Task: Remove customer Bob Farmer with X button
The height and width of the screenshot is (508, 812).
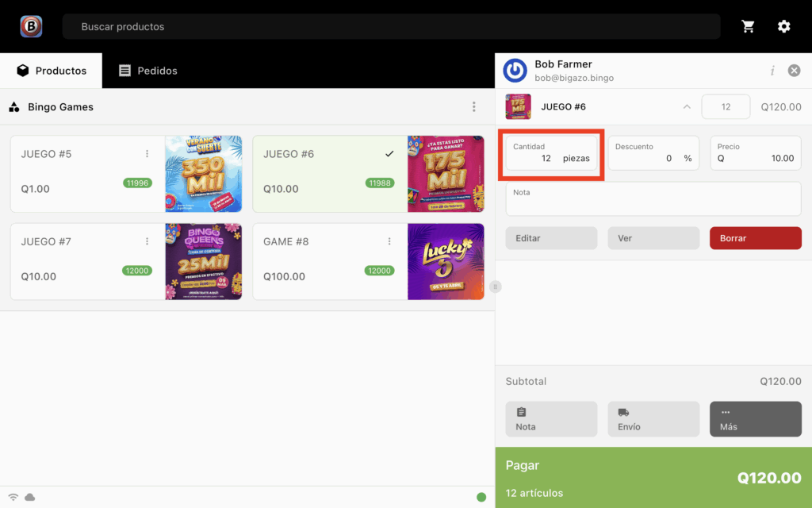Action: (794, 71)
